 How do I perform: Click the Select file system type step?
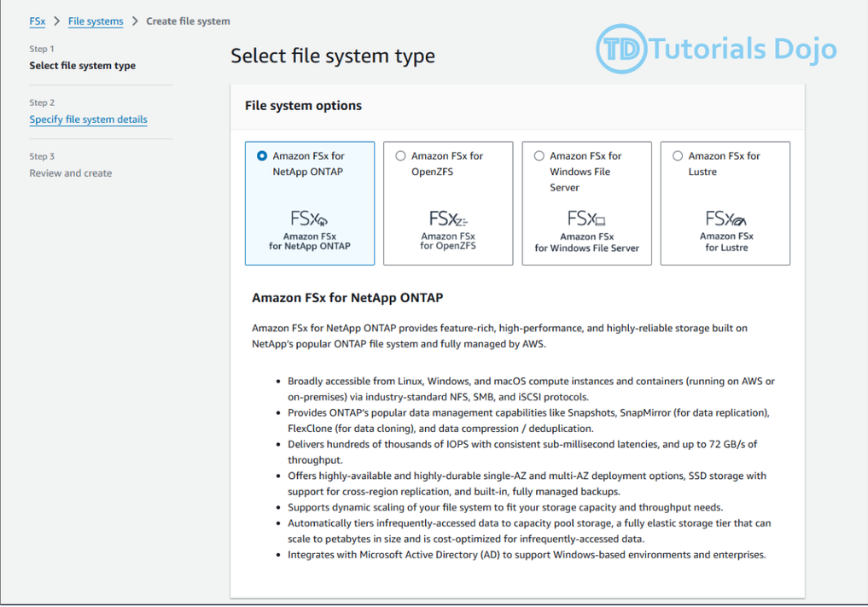(83, 66)
